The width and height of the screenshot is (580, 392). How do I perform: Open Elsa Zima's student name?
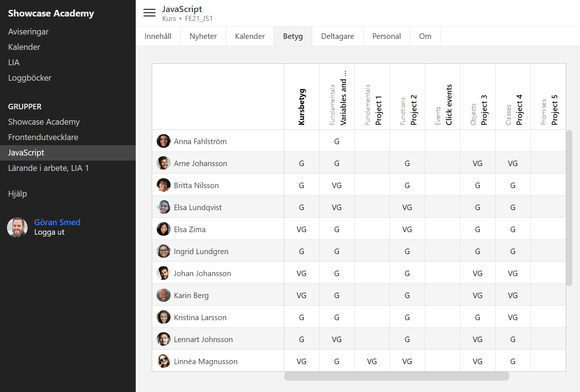190,230
